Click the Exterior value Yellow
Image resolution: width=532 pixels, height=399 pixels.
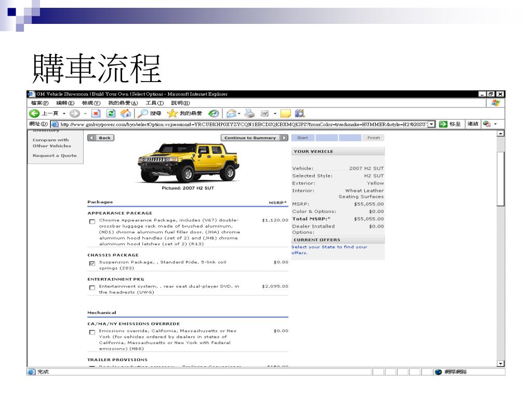coord(375,183)
